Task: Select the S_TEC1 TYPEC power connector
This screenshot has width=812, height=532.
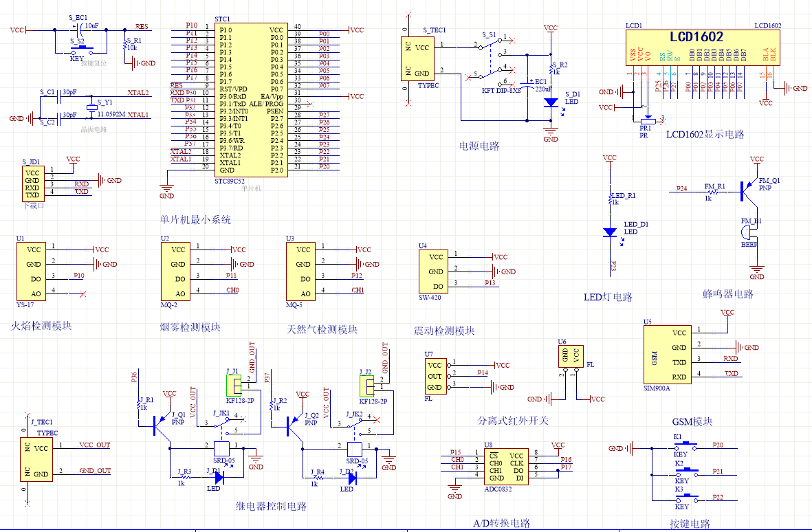Action: click(x=417, y=59)
